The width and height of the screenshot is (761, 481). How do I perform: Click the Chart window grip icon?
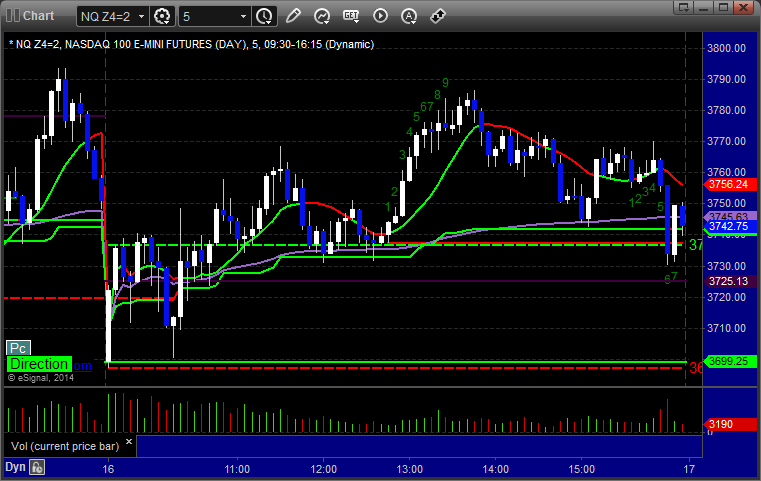(12, 16)
